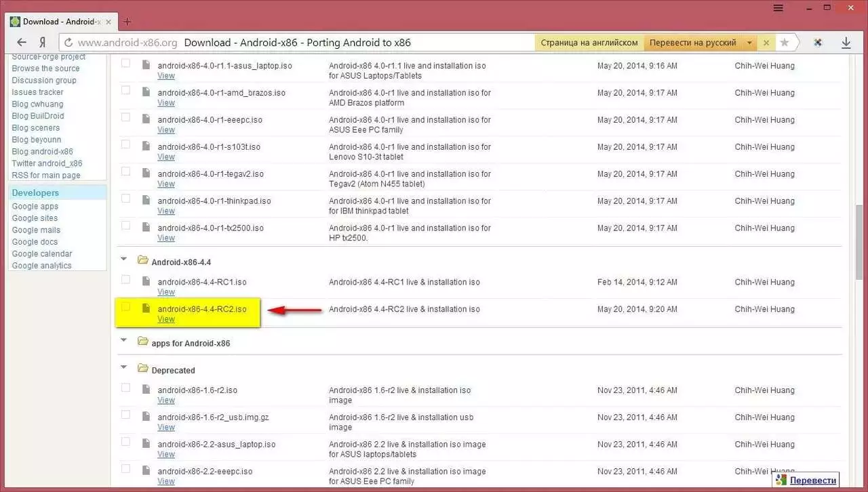Open Google calendar in sidebar
The height and width of the screenshot is (492, 868).
42,253
